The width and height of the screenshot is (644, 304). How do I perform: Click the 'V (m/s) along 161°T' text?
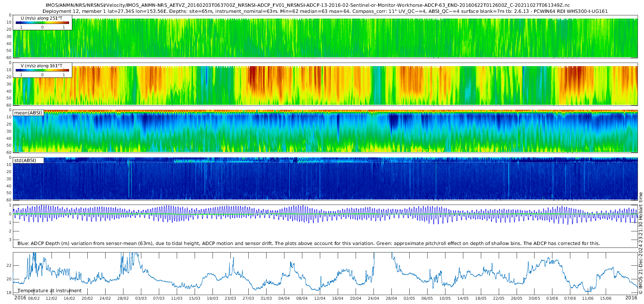click(x=42, y=66)
